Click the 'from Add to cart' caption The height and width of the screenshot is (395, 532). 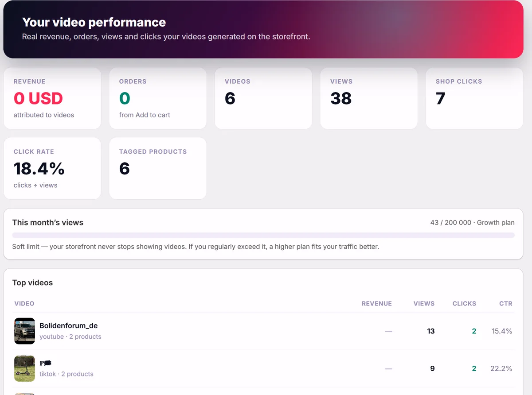tap(145, 115)
